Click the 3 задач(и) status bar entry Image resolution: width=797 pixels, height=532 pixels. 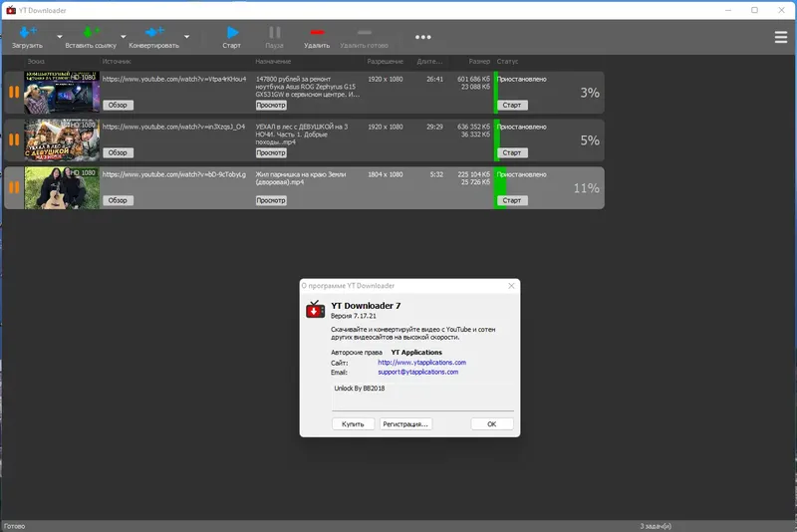pyautogui.click(x=656, y=526)
